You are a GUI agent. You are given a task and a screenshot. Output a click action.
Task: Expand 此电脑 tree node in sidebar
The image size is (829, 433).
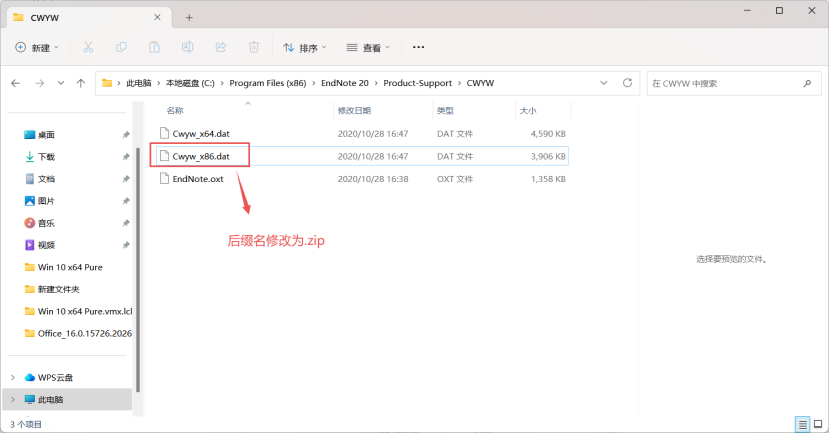pyautogui.click(x=13, y=399)
